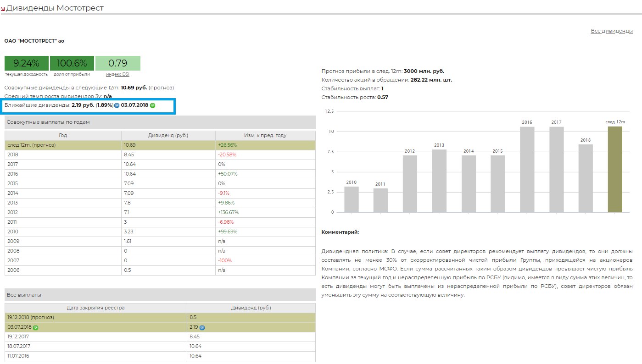The image size is (642, 364).
Task: Click the +9.86% change value
Action: [x=226, y=203]
